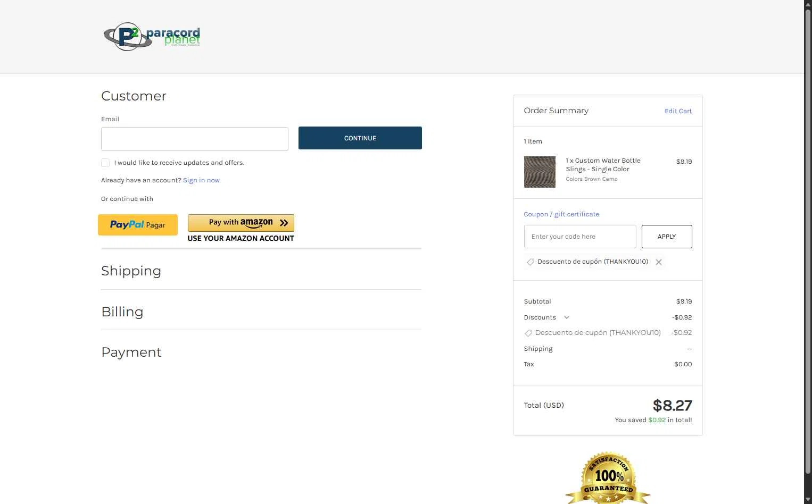Toggle the receive updates and offers checkbox
The height and width of the screenshot is (504, 812).
point(105,163)
